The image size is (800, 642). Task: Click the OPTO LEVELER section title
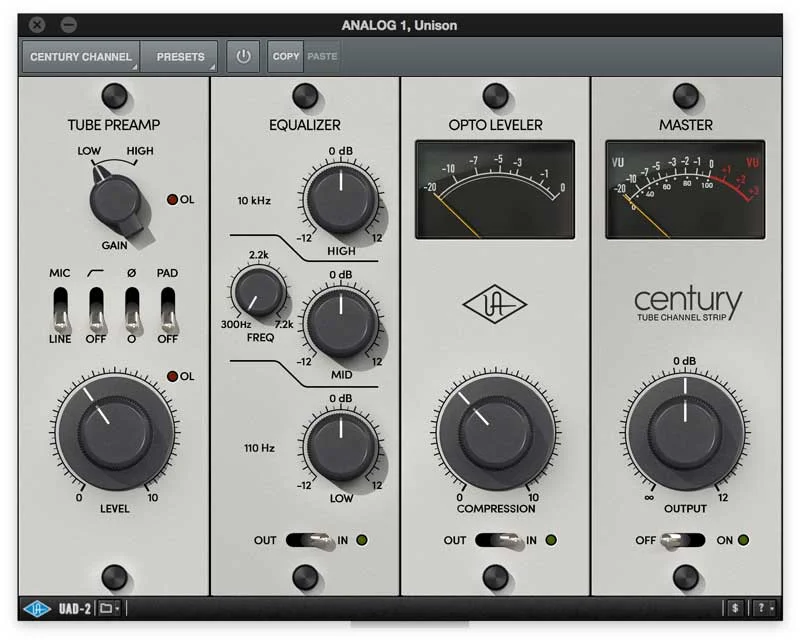click(495, 125)
